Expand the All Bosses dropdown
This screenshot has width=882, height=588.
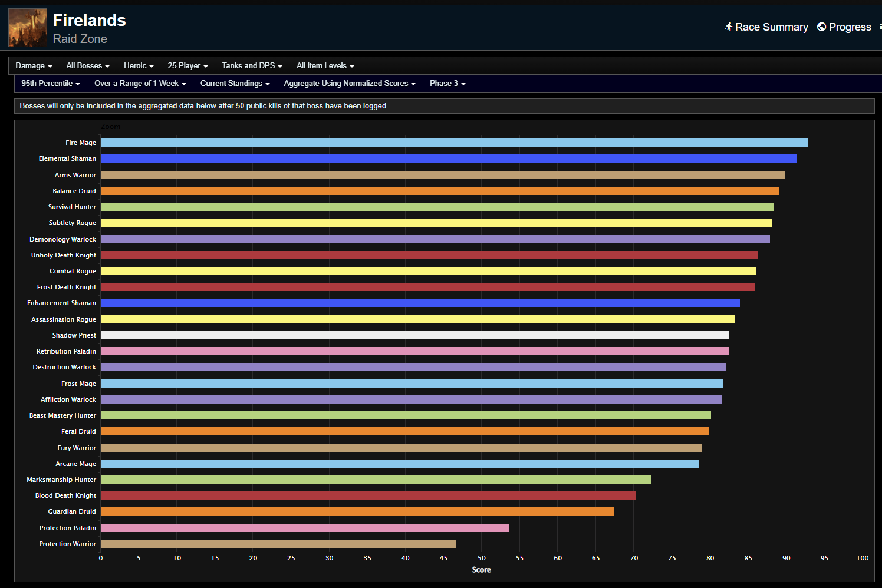87,66
